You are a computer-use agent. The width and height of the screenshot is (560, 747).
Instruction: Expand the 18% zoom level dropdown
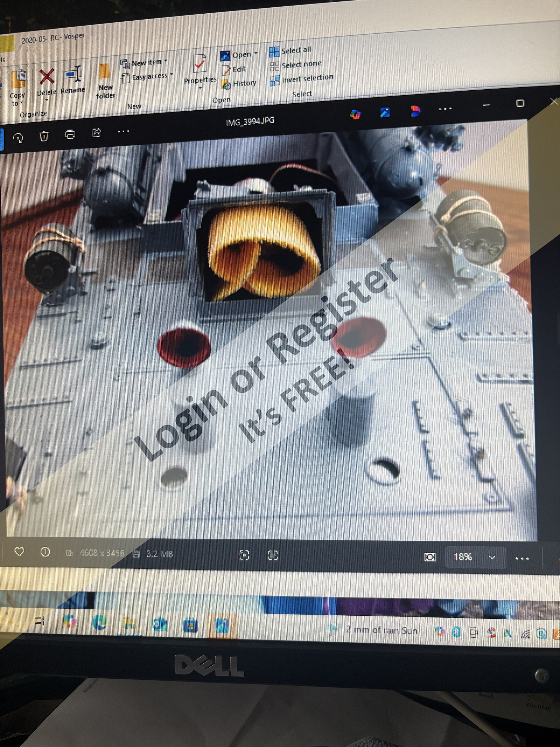(492, 558)
